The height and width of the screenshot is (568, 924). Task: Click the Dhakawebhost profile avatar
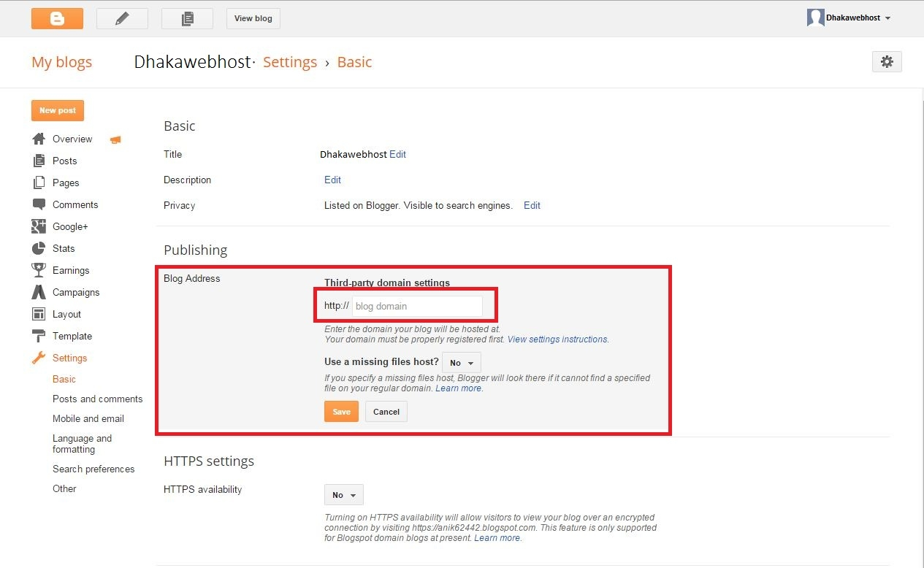point(815,18)
